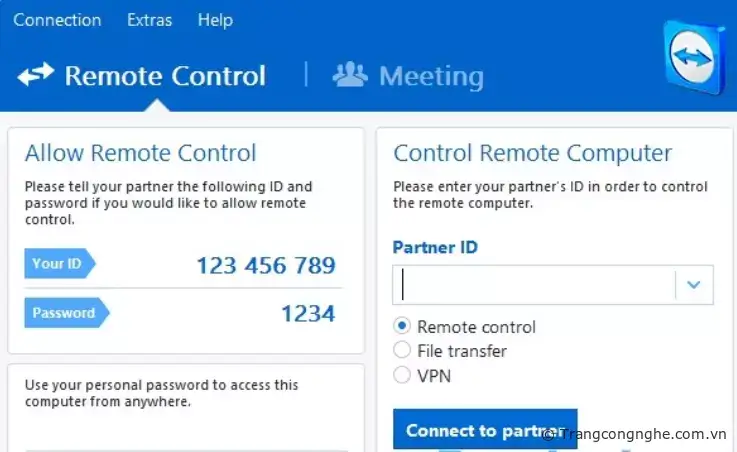This screenshot has height=452, width=737.
Task: Click the Remote Control arrows icon
Action: tap(36, 75)
